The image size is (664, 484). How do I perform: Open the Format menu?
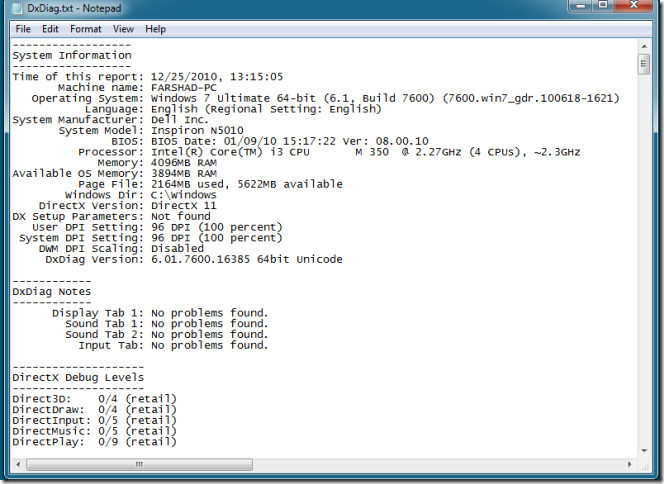point(86,29)
